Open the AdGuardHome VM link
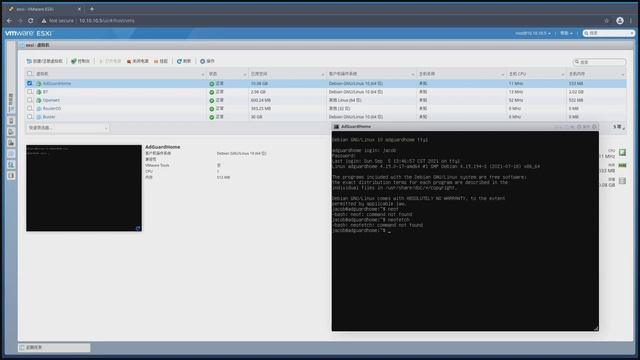 (57, 84)
